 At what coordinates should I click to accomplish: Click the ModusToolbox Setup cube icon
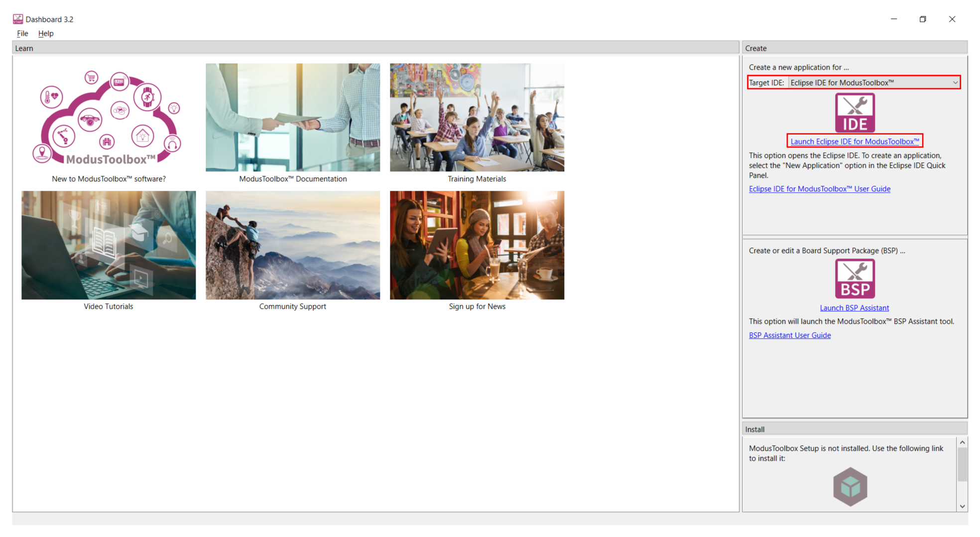(x=850, y=487)
